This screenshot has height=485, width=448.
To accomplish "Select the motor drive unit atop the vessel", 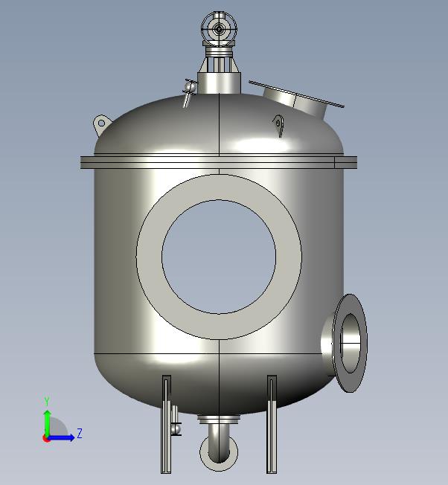I will 219,30.
